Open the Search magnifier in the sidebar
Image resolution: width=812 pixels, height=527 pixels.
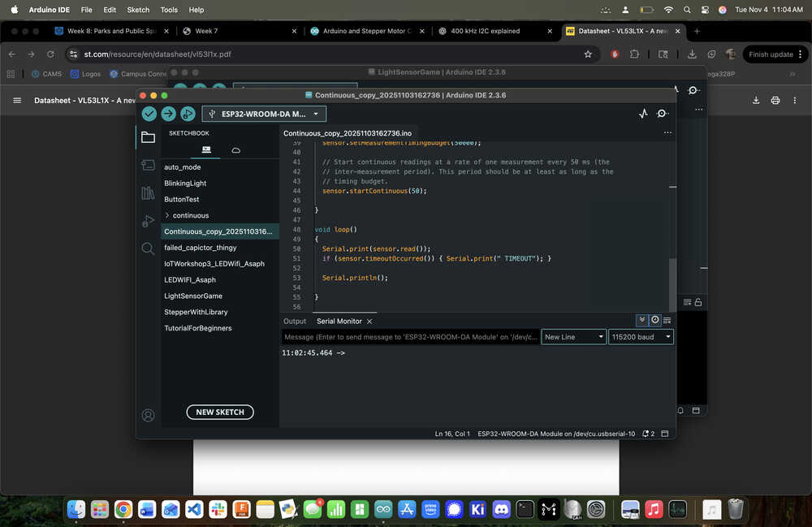click(x=148, y=249)
